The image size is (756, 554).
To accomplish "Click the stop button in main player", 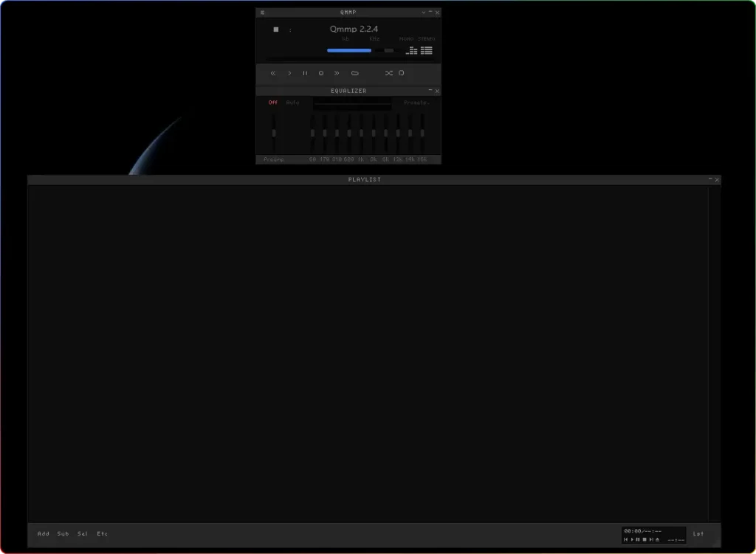I will (x=321, y=73).
